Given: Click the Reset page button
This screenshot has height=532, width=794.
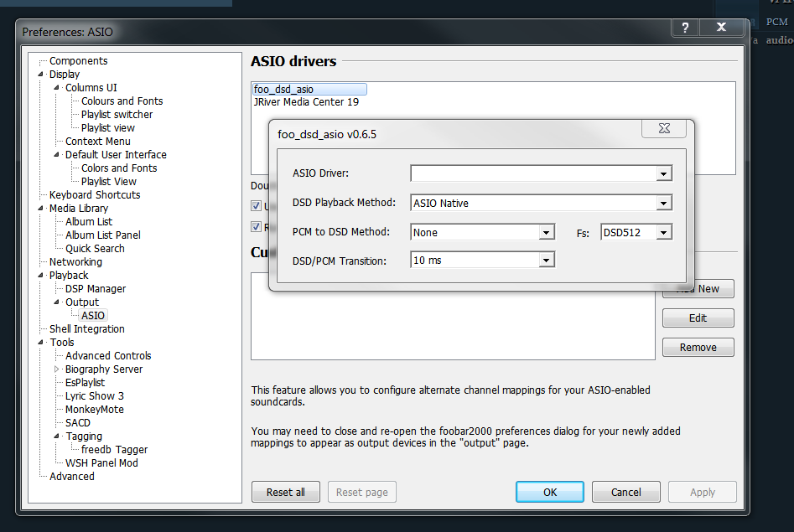Looking at the screenshot, I should point(362,492).
